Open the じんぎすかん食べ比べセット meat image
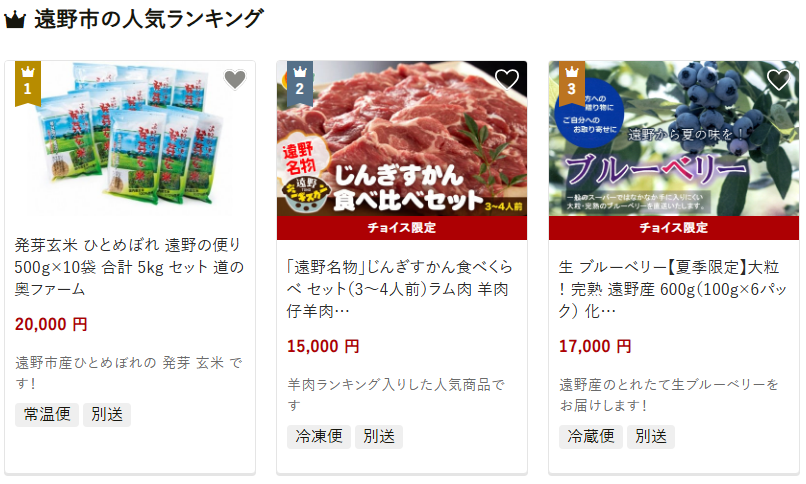 [402, 138]
